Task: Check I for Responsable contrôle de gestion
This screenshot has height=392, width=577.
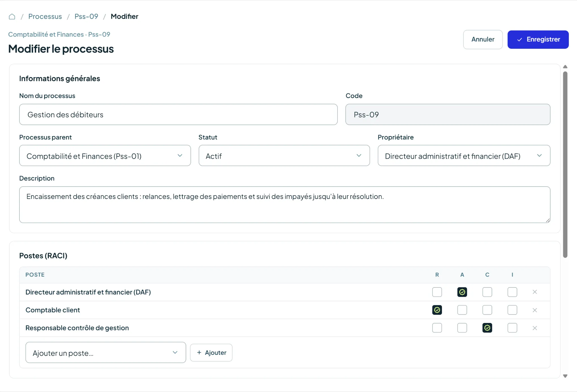Action: (512, 328)
